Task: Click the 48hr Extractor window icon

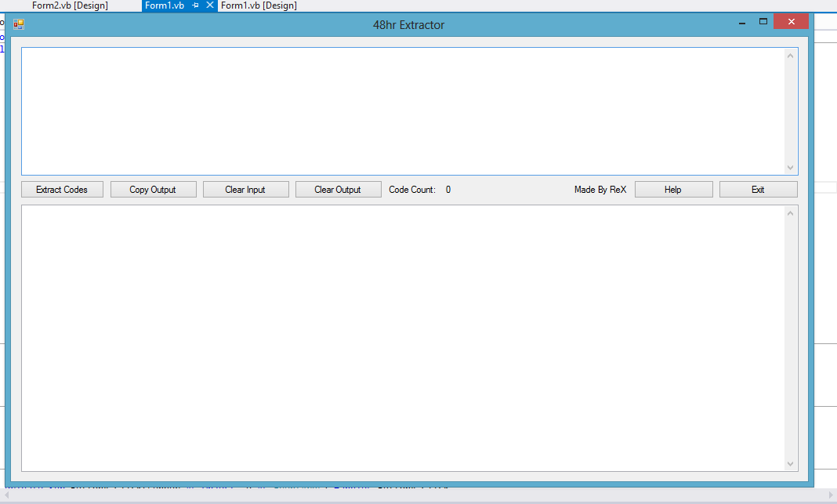Action: [19, 24]
